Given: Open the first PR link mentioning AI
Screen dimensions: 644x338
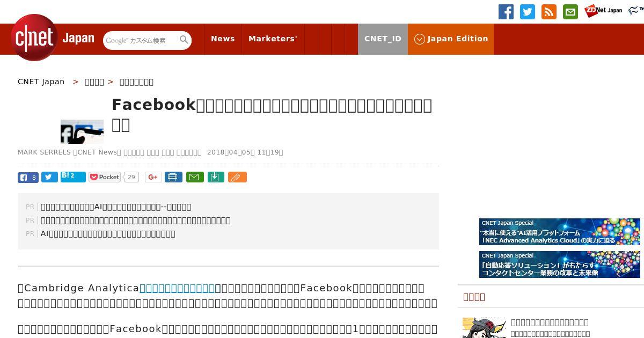Looking at the screenshot, I should pos(116,207).
